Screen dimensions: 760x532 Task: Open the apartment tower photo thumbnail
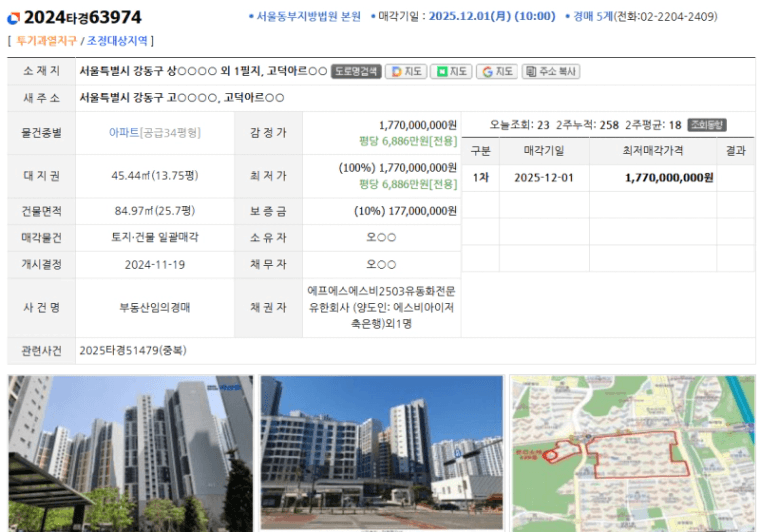point(130,453)
